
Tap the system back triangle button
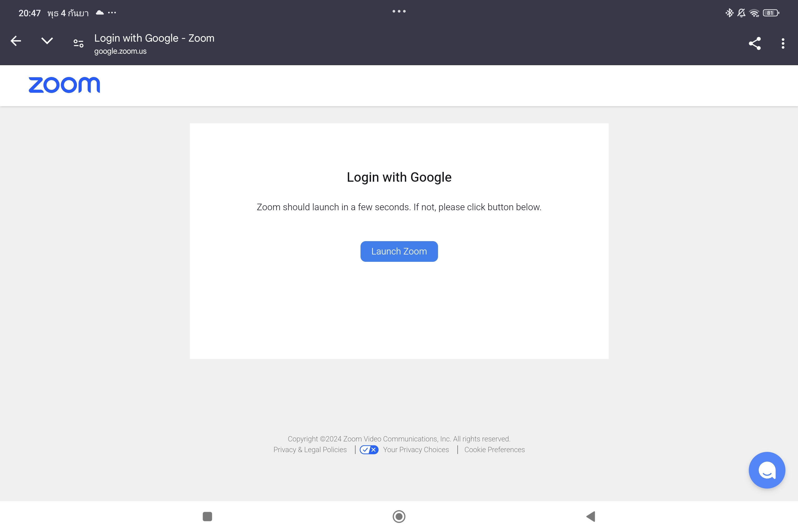591,516
